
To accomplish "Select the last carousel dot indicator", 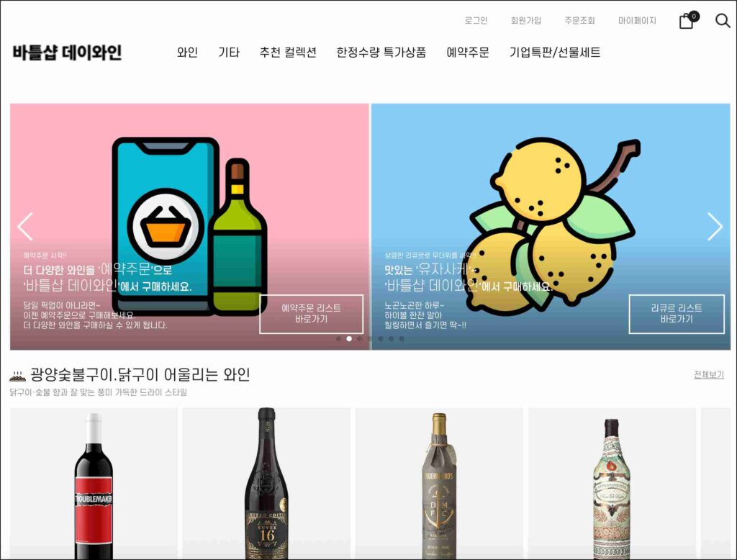I will point(402,338).
